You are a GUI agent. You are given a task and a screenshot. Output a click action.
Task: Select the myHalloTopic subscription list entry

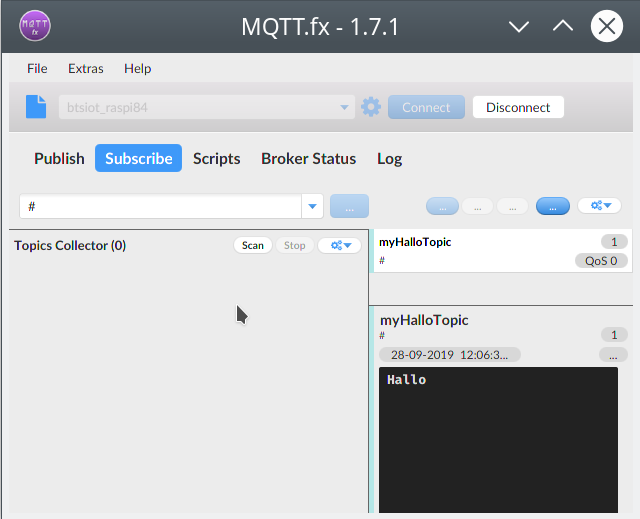tap(501, 251)
